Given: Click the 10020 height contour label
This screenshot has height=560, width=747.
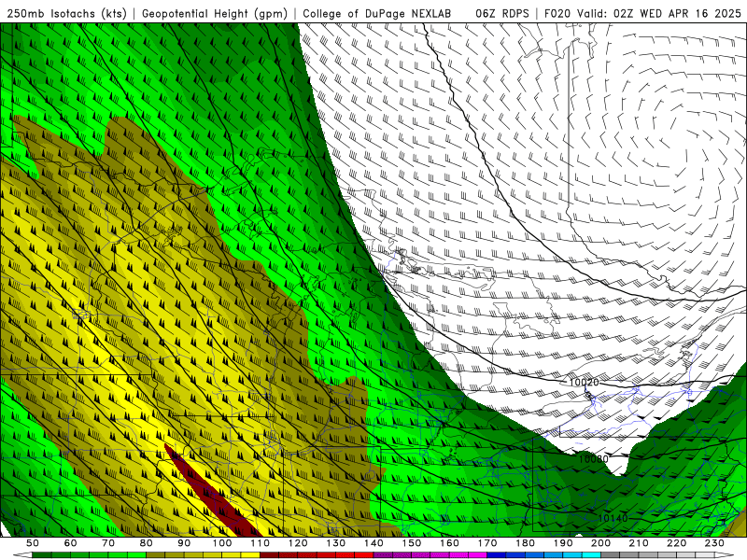Looking at the screenshot, I should click(x=584, y=383).
